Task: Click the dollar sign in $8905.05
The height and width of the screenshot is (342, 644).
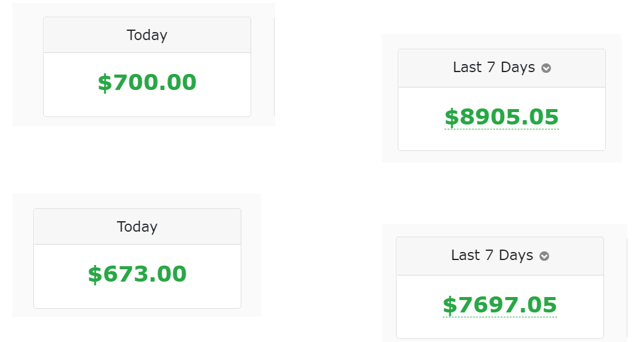Action: tap(452, 118)
